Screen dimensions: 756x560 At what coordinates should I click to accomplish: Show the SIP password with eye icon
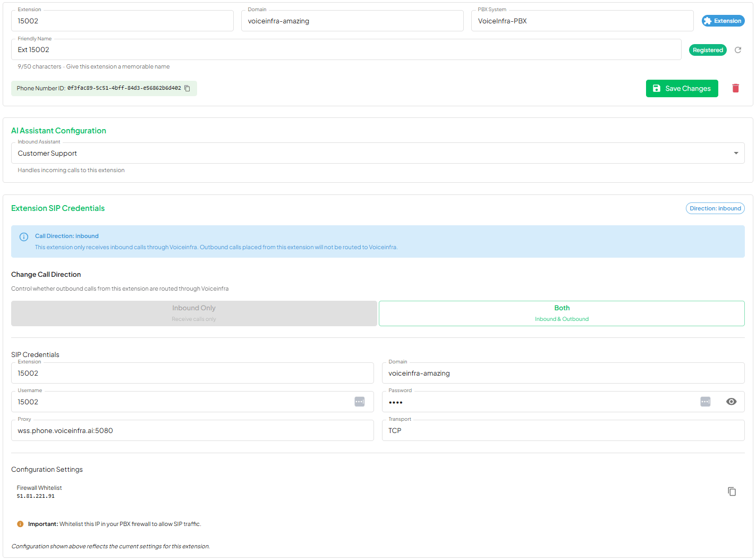point(732,402)
